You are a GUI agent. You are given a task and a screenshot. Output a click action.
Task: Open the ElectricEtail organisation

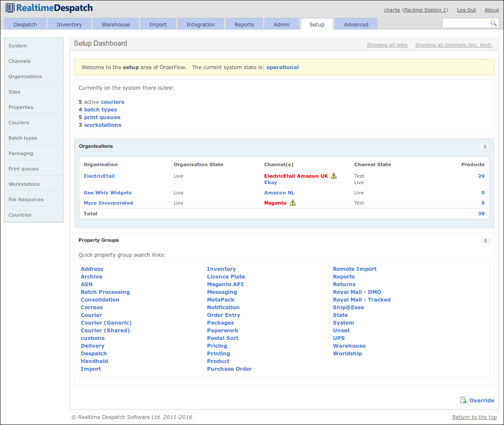(x=99, y=176)
